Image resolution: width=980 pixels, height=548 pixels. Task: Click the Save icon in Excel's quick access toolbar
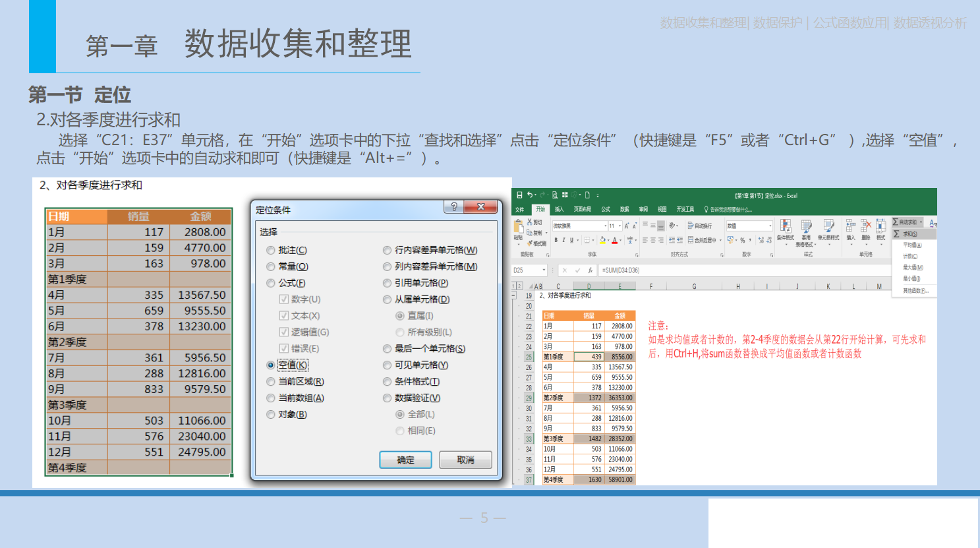click(519, 195)
